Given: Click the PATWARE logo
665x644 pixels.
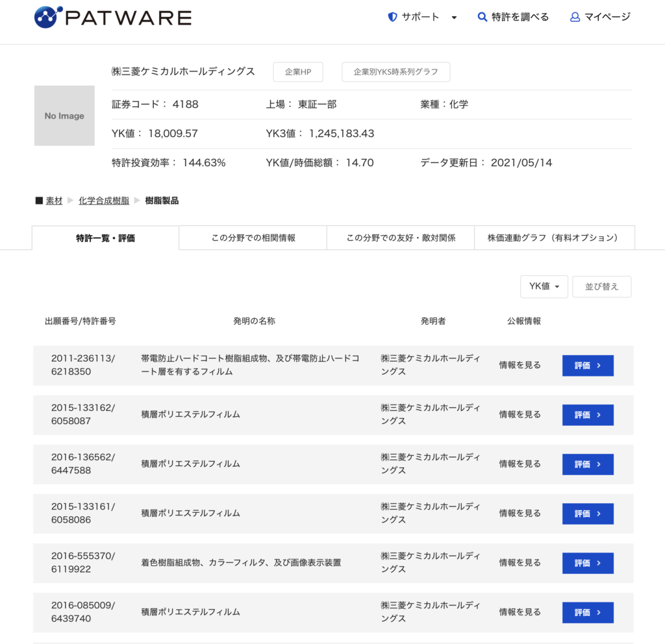Looking at the screenshot, I should click(x=113, y=18).
